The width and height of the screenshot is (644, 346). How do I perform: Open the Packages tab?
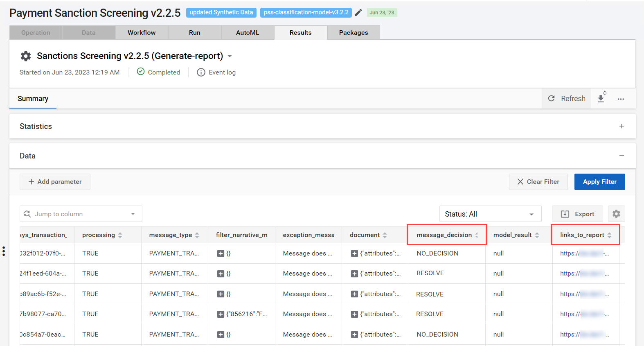tap(354, 33)
